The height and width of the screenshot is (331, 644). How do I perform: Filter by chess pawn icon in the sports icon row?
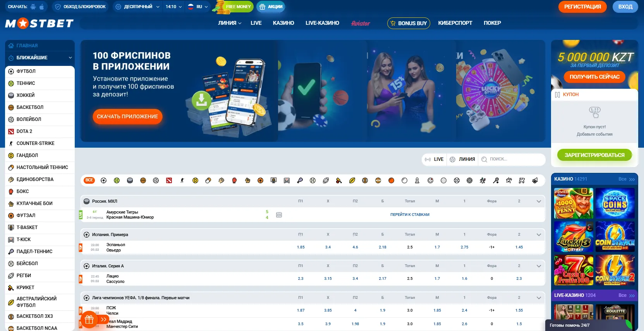click(x=417, y=180)
